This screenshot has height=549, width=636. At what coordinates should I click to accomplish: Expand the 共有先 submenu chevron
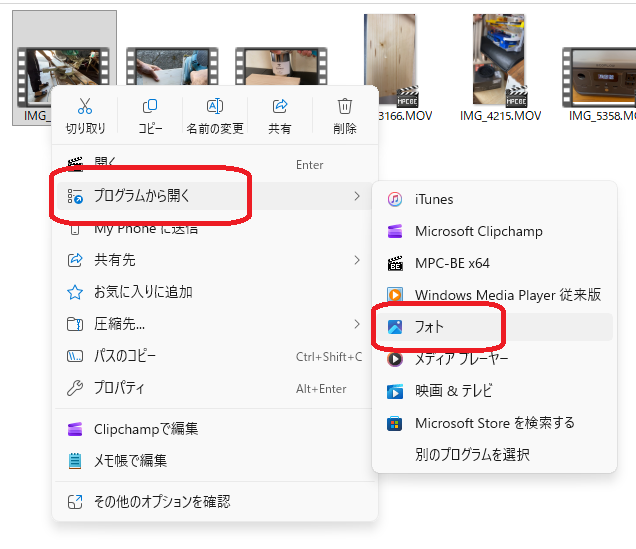[x=357, y=260]
